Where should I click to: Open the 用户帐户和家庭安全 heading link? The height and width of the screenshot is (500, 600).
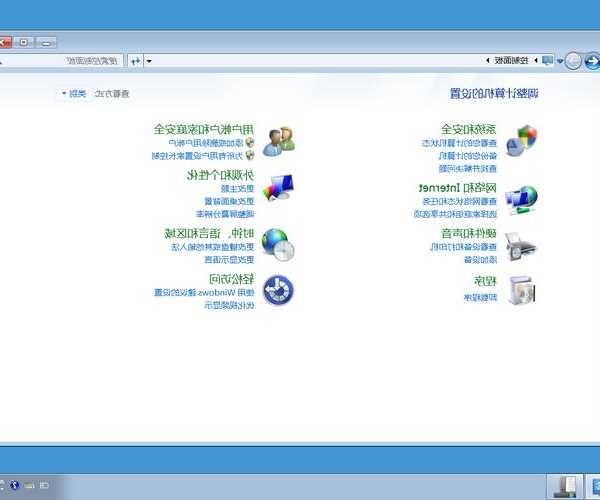[204, 129]
